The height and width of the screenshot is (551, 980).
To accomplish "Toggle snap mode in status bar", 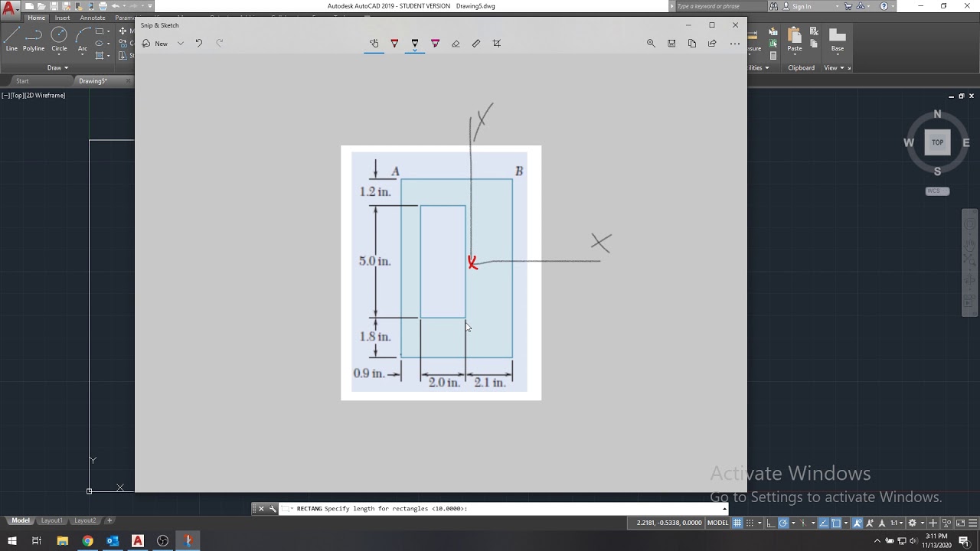I will click(x=750, y=523).
